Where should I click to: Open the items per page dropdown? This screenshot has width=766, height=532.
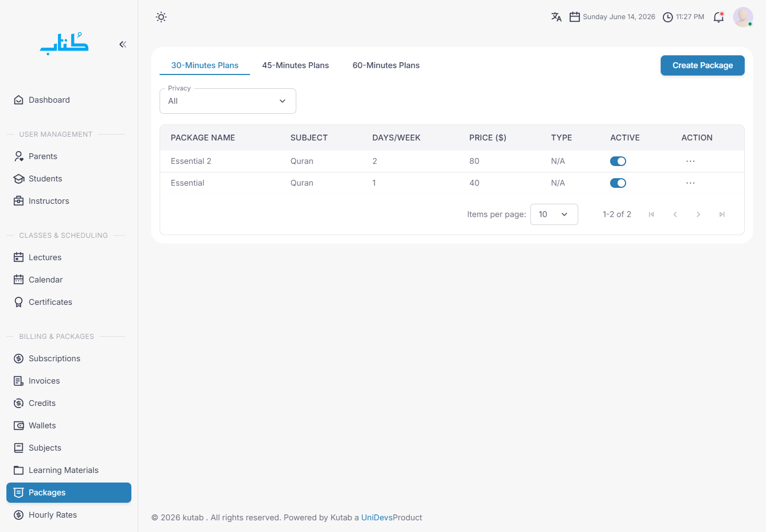point(554,214)
